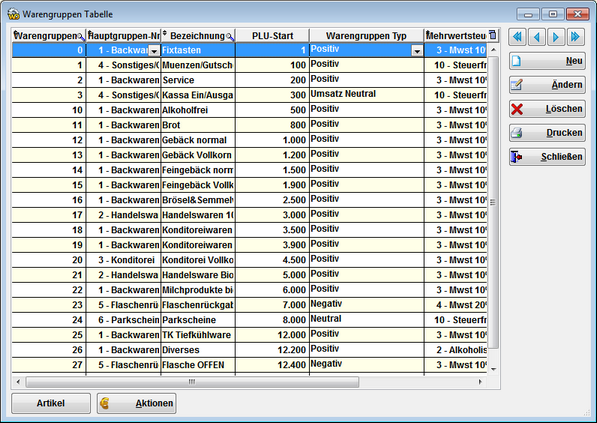The image size is (597, 423).
Task: Click search icon in Warengruppen column header
Action: pos(81,37)
